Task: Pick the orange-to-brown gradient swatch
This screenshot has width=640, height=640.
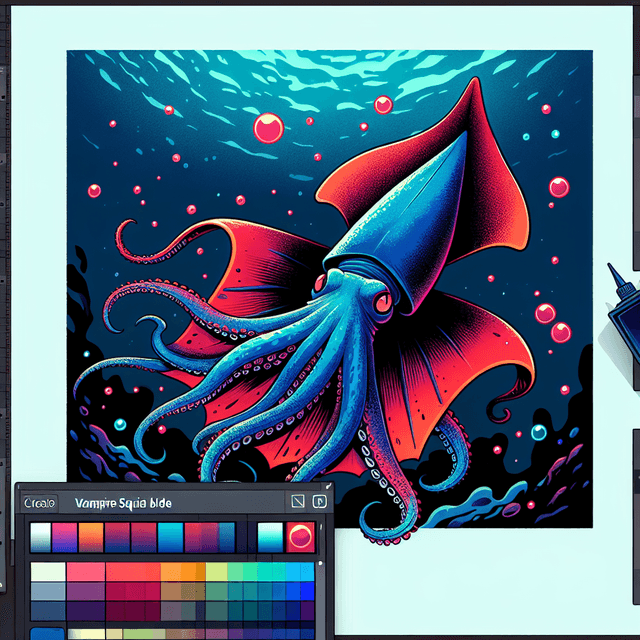Action: 91,538
